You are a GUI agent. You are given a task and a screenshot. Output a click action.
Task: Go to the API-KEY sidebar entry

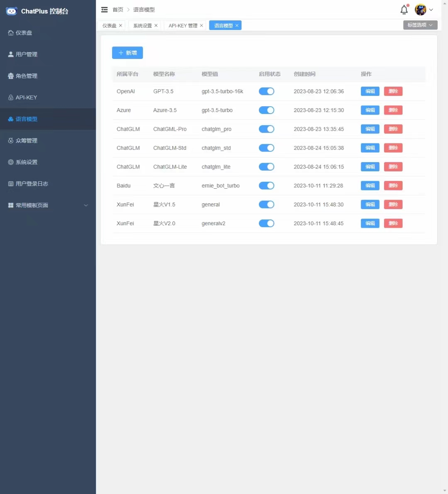coord(26,97)
